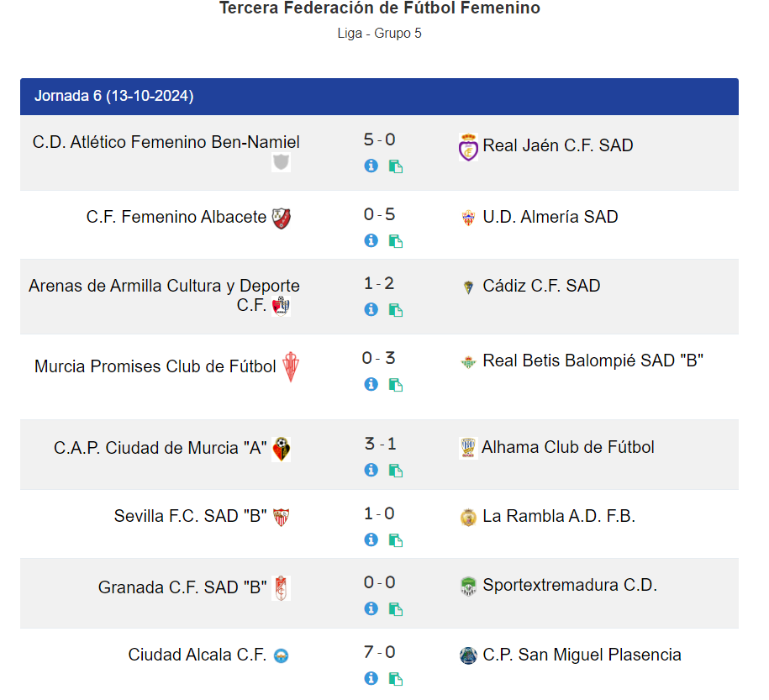Open U.D. Almería SAD team link
The image size is (769, 700).
tap(550, 217)
